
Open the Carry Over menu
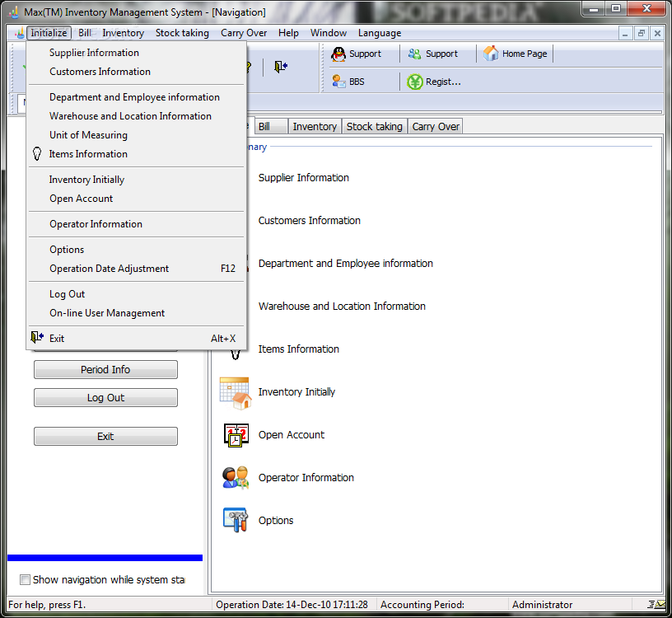[244, 33]
